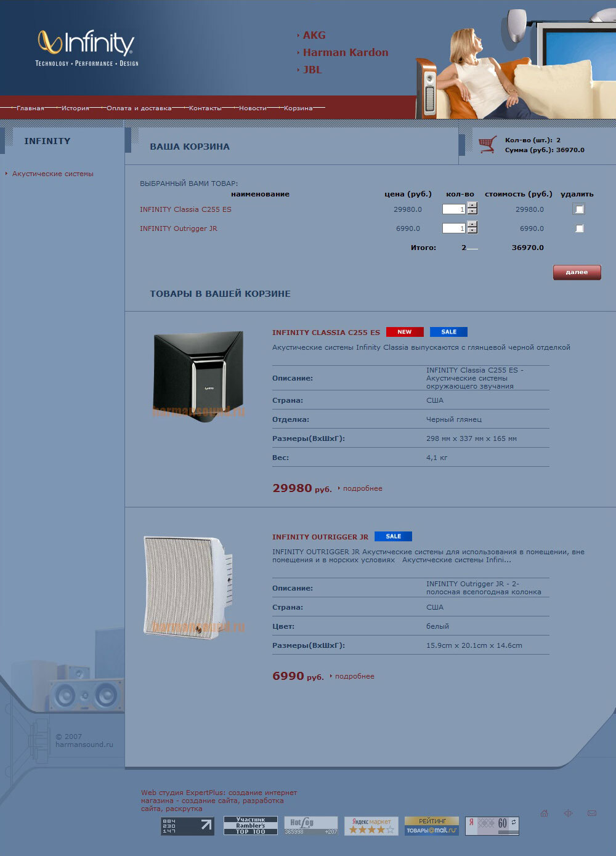Tick delete checkbox for INFINITY Classia C255 ES
The image size is (616, 856).
coord(579,209)
